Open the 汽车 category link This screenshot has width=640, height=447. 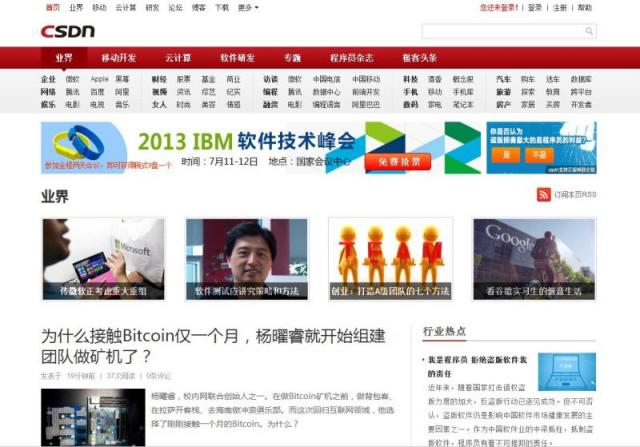[x=504, y=79]
